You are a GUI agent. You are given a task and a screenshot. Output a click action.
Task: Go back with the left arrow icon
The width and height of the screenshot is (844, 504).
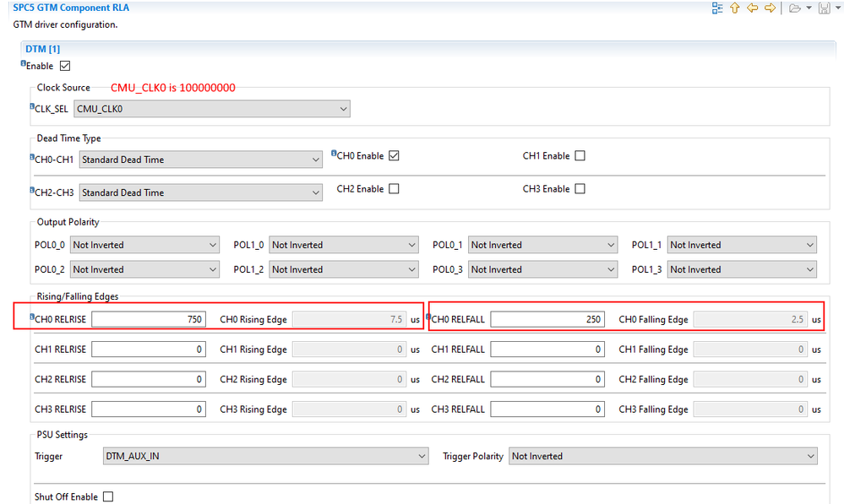(753, 8)
